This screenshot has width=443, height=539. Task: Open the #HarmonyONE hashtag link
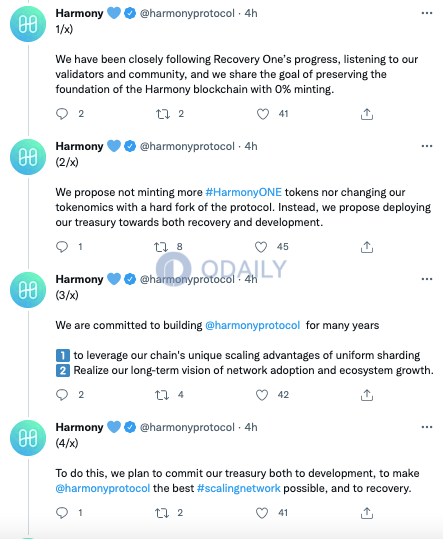click(243, 192)
